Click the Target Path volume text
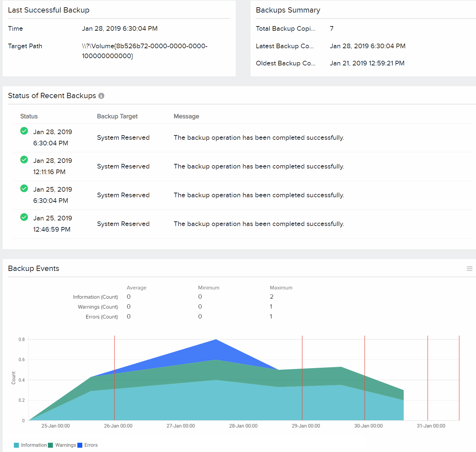Screen dimensions: 476x452 tap(144, 51)
